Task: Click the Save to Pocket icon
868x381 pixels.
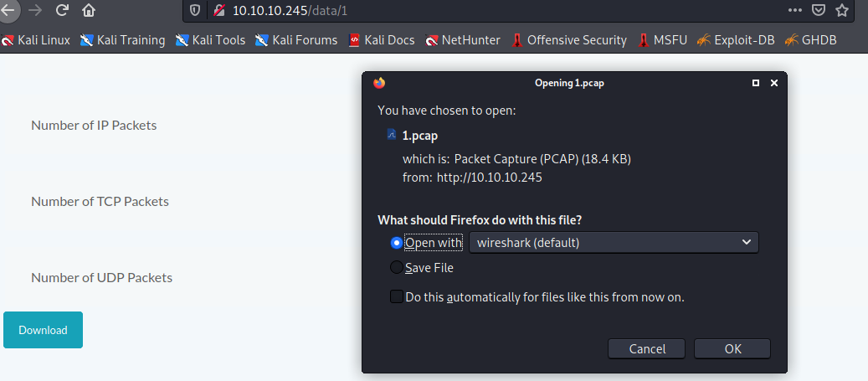Action: click(819, 11)
